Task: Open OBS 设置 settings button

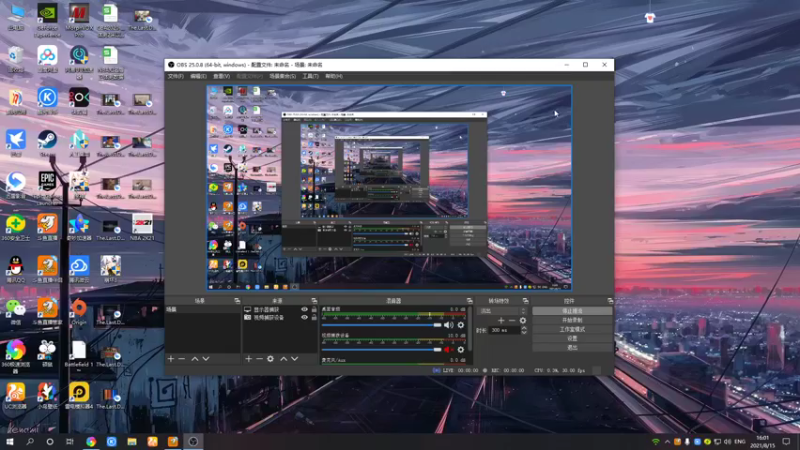Action: (x=572, y=338)
